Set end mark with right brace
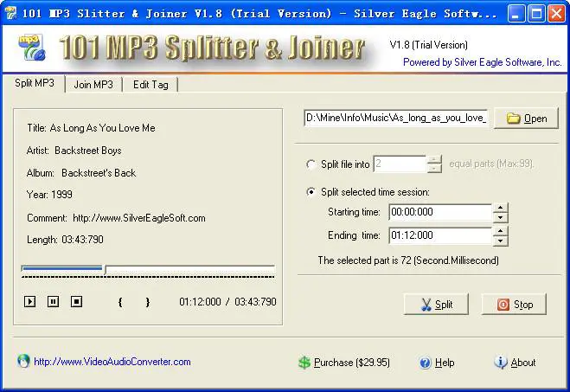The image size is (570, 392). 148,302
